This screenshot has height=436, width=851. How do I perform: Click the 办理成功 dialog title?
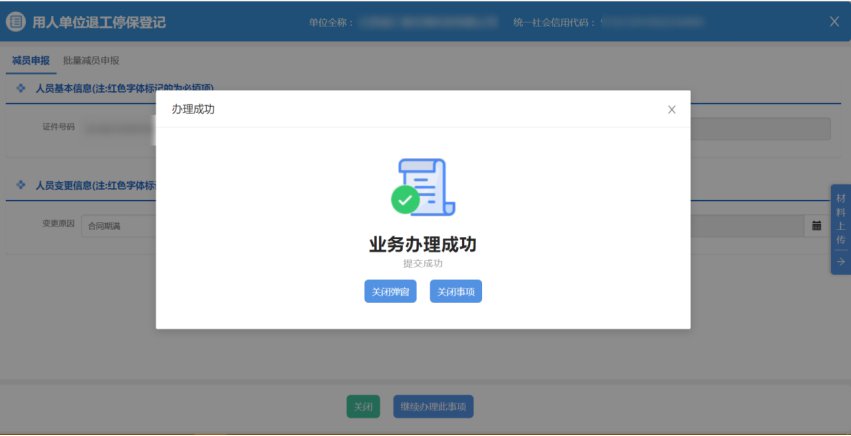tap(193, 109)
